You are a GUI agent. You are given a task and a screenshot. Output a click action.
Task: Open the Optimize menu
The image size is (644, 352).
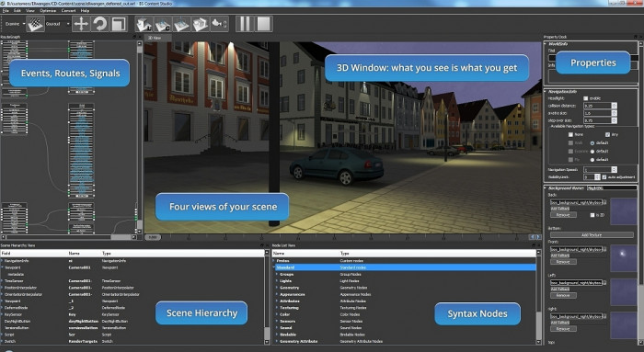(x=48, y=11)
